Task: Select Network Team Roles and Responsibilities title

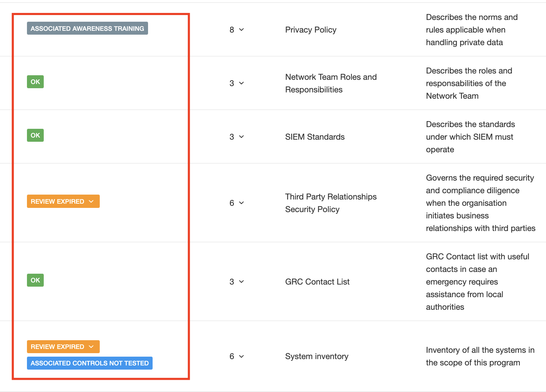Action: (x=331, y=83)
